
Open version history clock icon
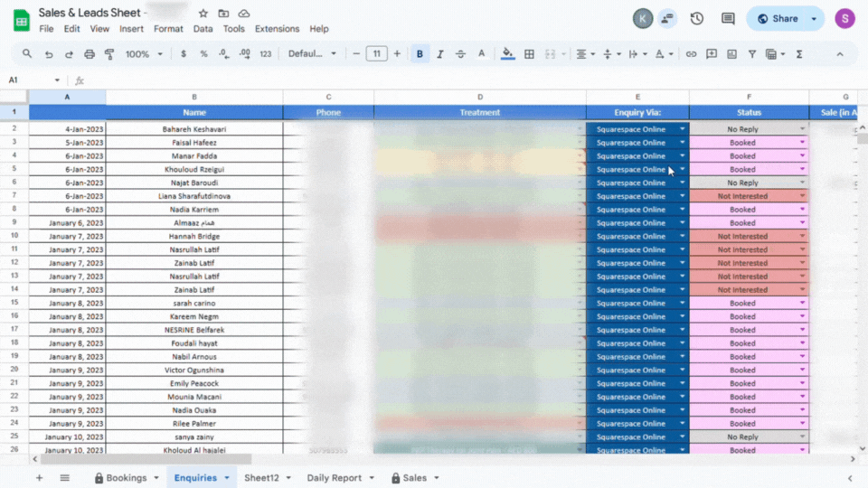click(x=697, y=18)
